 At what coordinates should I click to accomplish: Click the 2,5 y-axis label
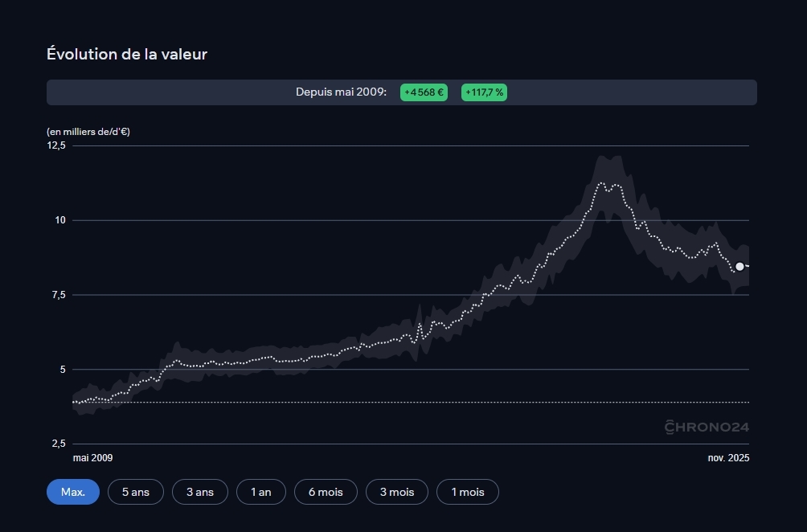coord(57,444)
